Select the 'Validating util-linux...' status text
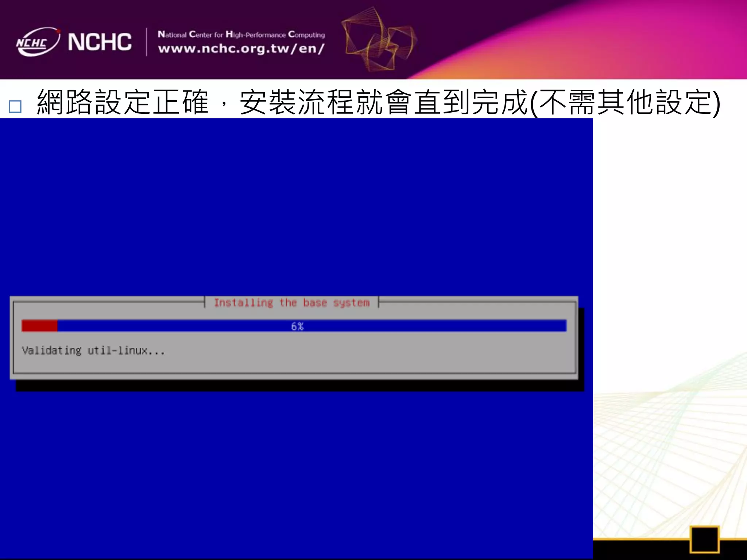The height and width of the screenshot is (560, 747). pyautogui.click(x=93, y=351)
